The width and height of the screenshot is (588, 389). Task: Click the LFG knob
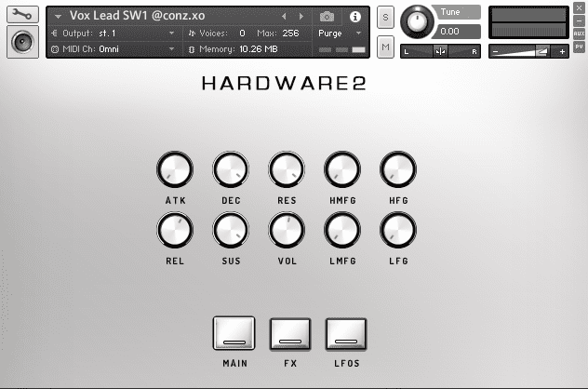(x=398, y=230)
